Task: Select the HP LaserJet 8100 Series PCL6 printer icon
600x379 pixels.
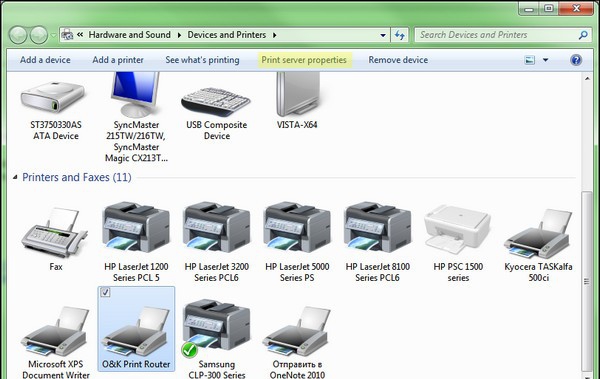Action: click(377, 227)
